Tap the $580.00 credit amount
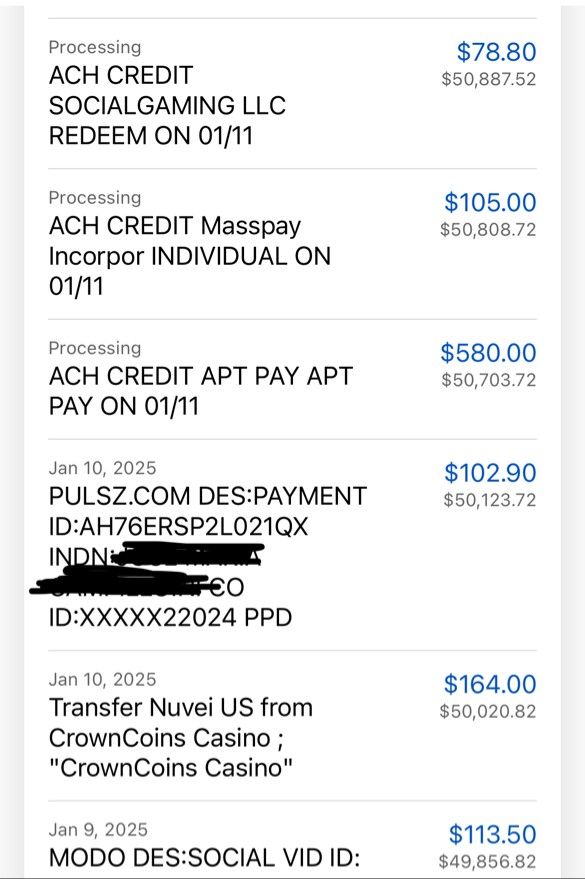The width and height of the screenshot is (585, 879). tap(488, 353)
